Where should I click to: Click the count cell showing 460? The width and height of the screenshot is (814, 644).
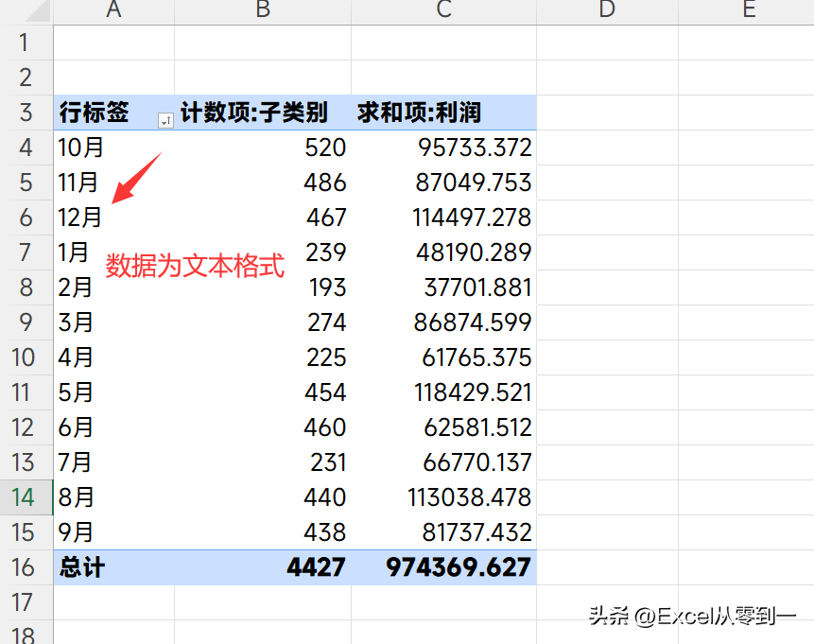263,427
